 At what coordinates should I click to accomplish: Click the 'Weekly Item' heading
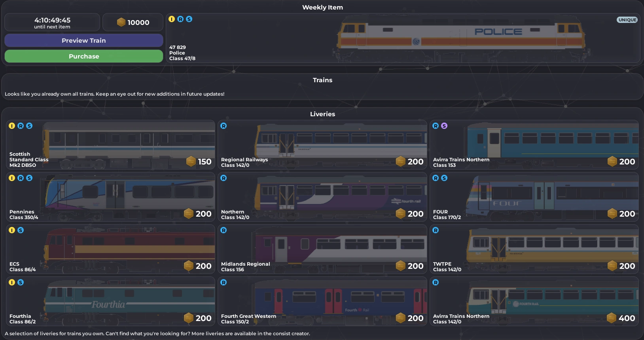[x=322, y=7]
